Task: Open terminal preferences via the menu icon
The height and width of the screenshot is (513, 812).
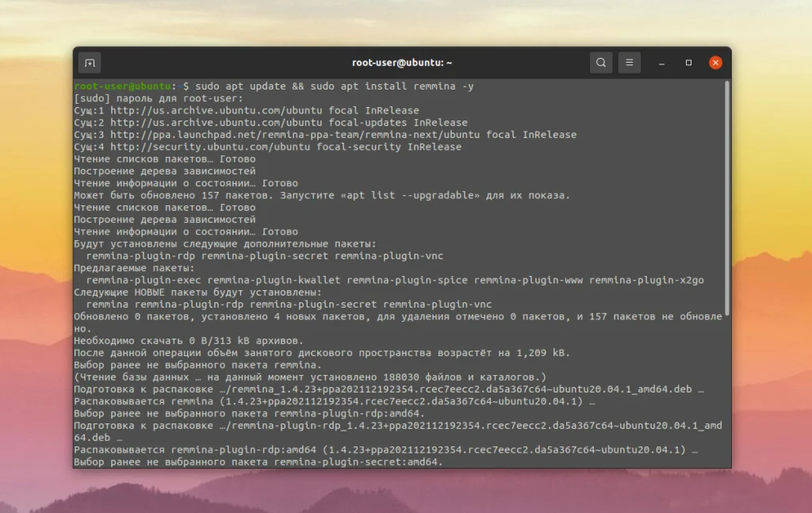Action: pyautogui.click(x=629, y=62)
